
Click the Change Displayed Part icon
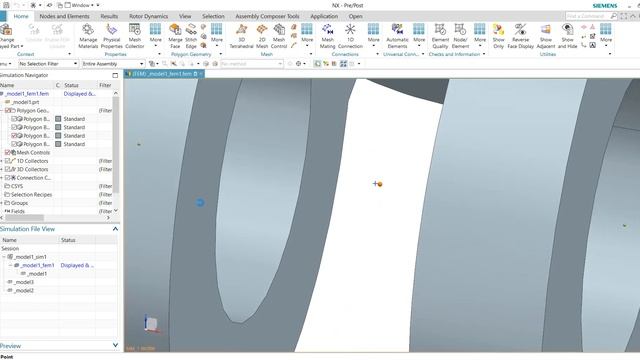(6, 30)
